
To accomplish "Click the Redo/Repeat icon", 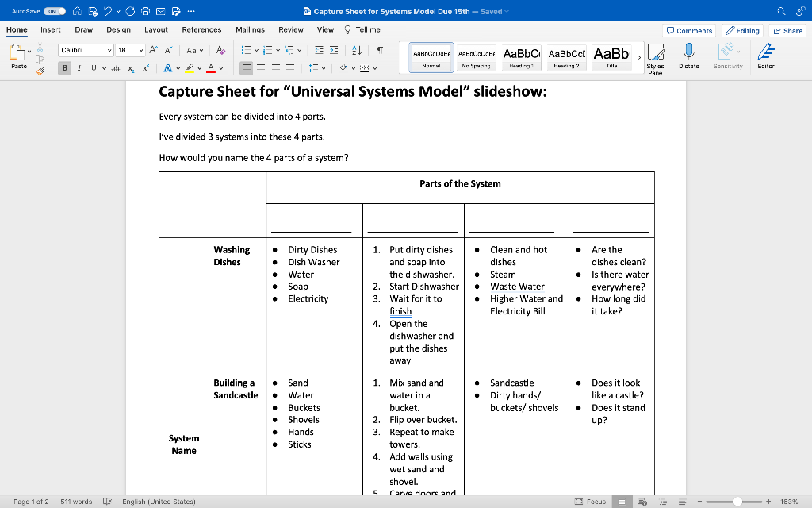I will (130, 11).
